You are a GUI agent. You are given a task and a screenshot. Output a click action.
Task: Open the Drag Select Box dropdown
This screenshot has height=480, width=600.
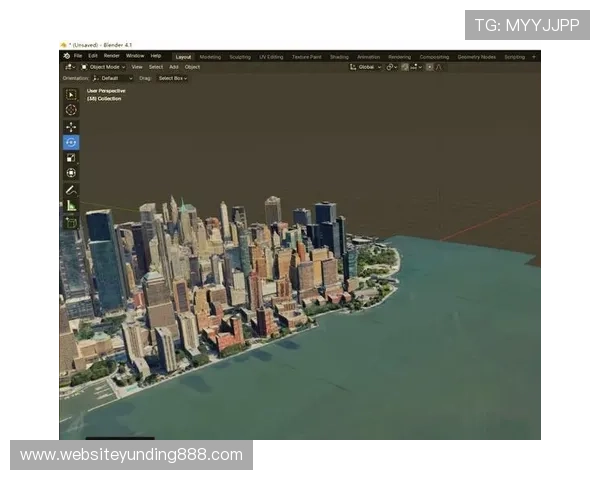172,78
